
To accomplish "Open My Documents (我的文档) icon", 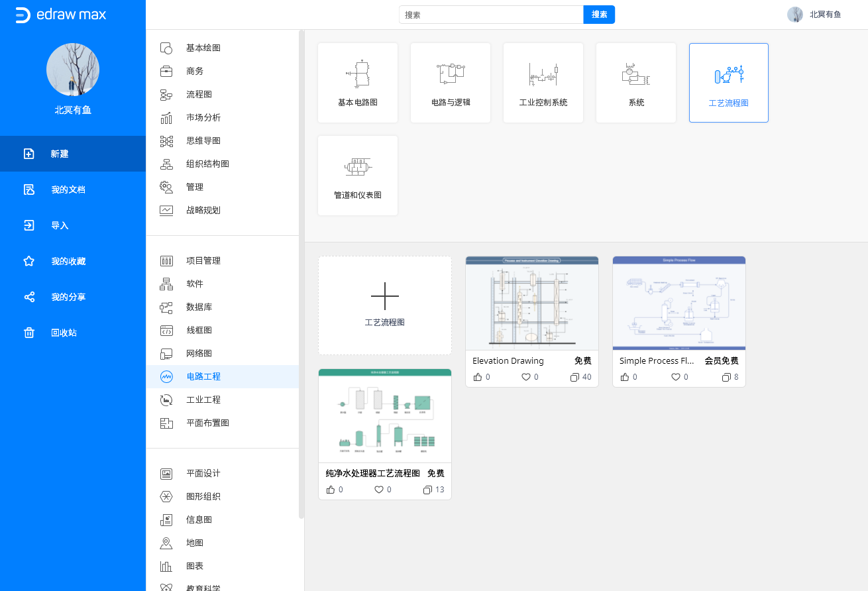I will coord(29,189).
